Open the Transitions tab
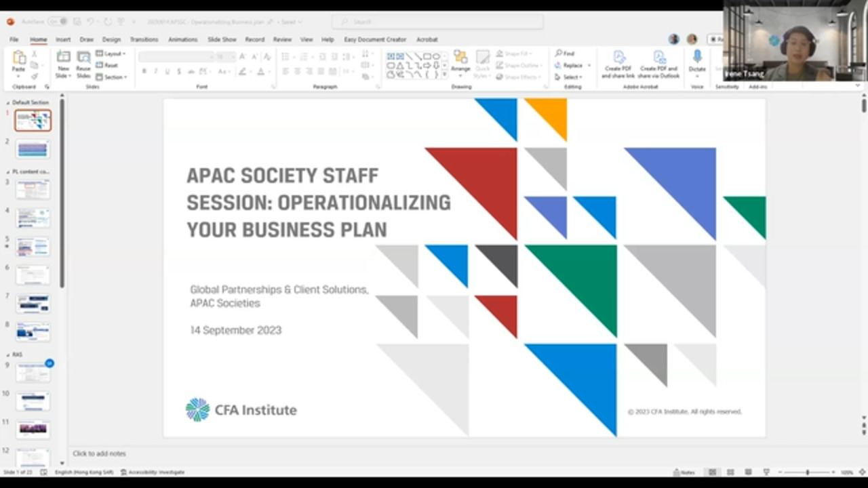Image resolution: width=868 pixels, height=488 pixels. 144,39
